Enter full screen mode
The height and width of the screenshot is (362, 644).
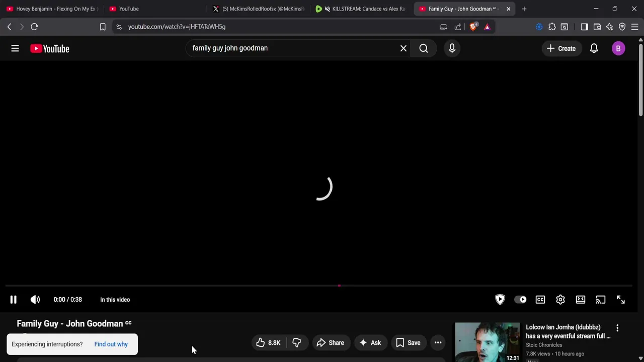pos(621,300)
